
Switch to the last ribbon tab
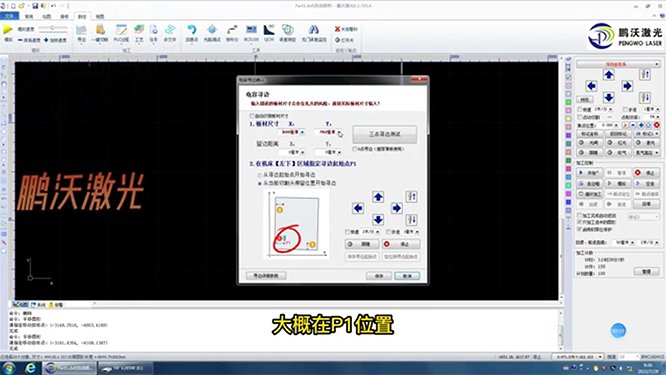pyautogui.click(x=100, y=16)
